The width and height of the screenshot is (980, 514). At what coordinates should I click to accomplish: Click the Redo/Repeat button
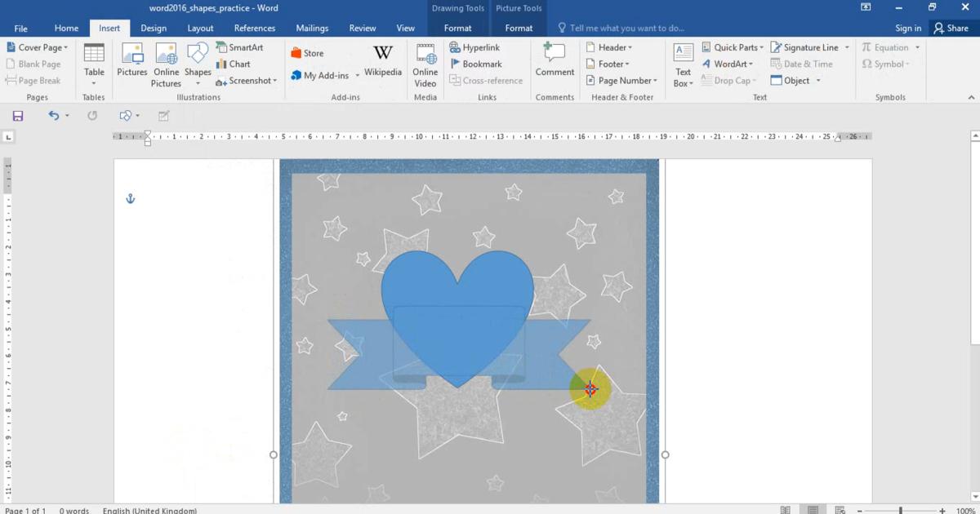(x=92, y=116)
